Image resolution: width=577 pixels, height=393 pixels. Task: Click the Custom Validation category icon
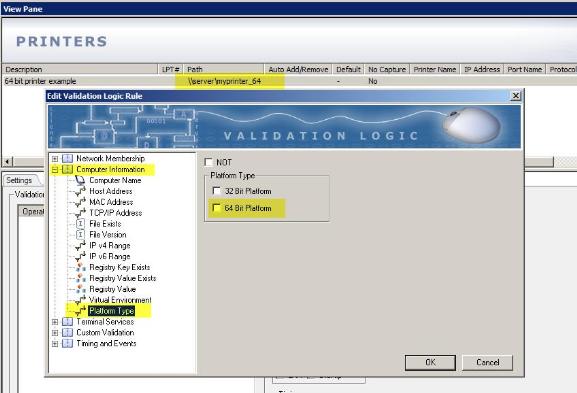67,333
